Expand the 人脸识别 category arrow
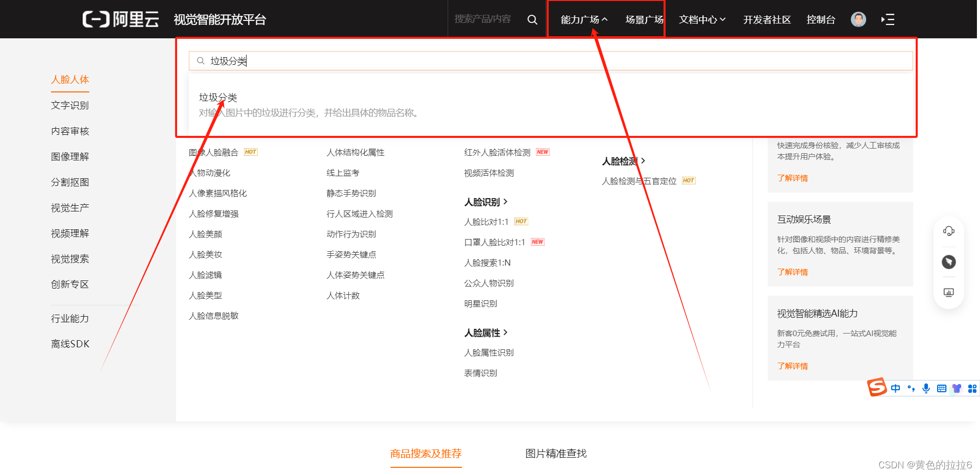 (x=505, y=202)
